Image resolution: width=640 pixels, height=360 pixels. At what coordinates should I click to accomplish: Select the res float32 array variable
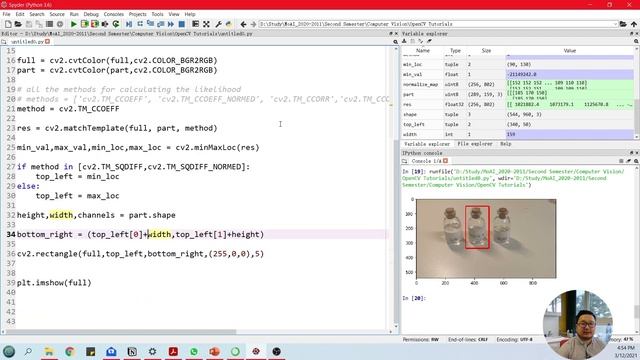(x=518, y=104)
